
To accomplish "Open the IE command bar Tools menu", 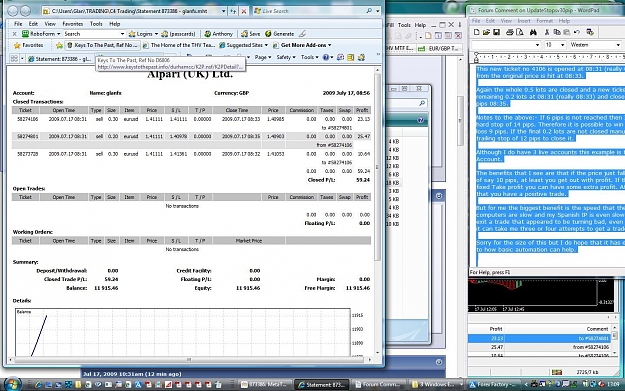I will coord(309,57).
